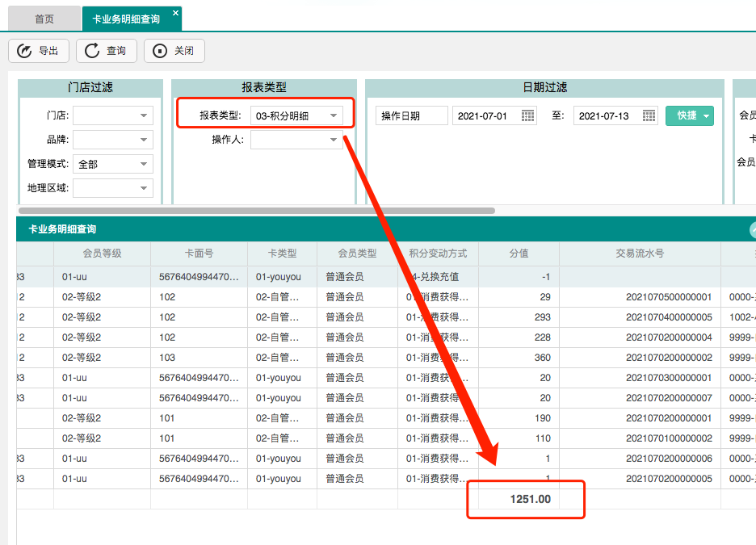Open the calendar icon for the start date
Screen dimensions: 756x545
click(x=528, y=115)
